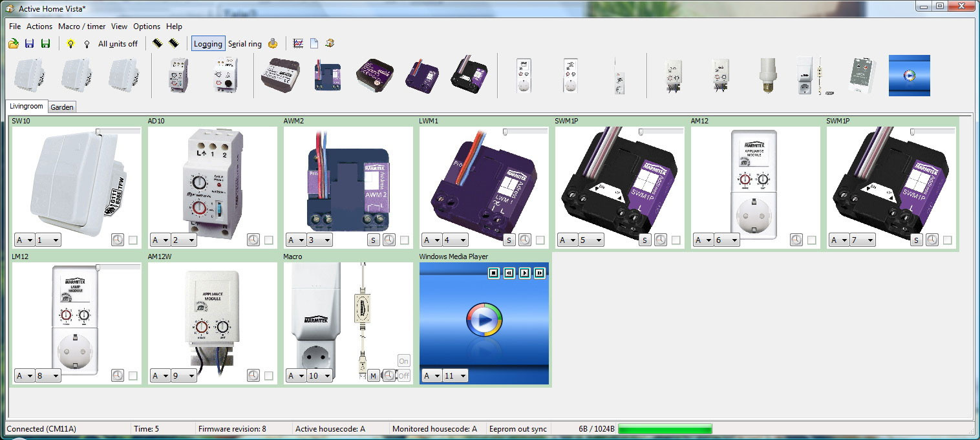Open the unit 2 dropdown on AD10
This screenshot has width=980, height=440.
[x=183, y=240]
